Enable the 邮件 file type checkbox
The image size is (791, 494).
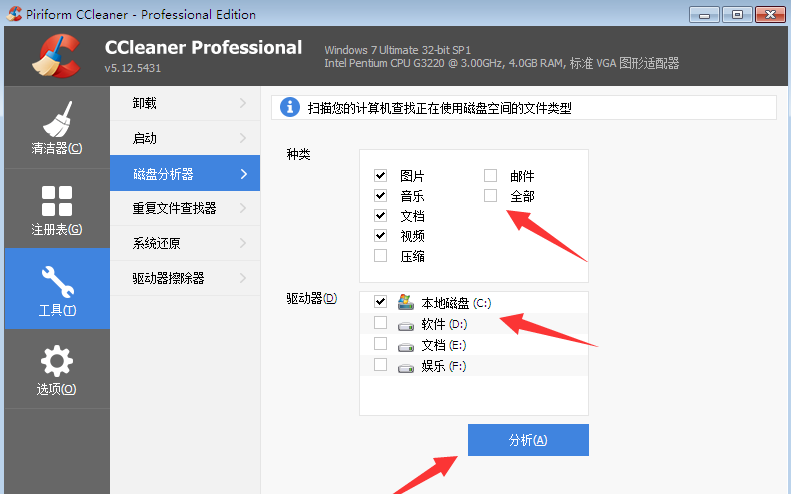pyautogui.click(x=490, y=175)
